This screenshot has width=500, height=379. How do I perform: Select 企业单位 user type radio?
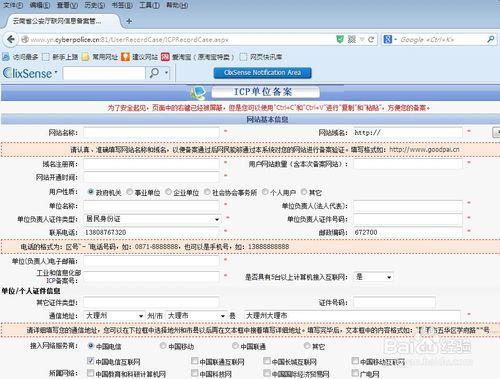(x=168, y=192)
